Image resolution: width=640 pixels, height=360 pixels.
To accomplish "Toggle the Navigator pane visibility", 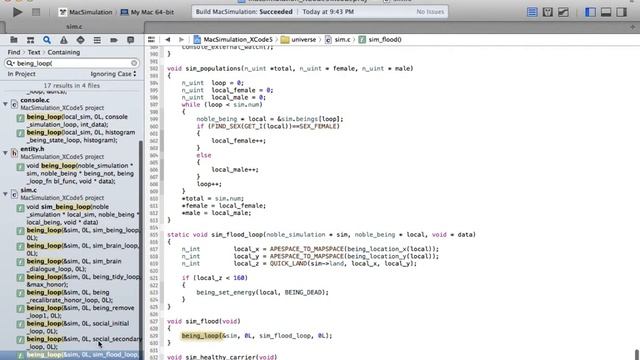I will point(590,12).
